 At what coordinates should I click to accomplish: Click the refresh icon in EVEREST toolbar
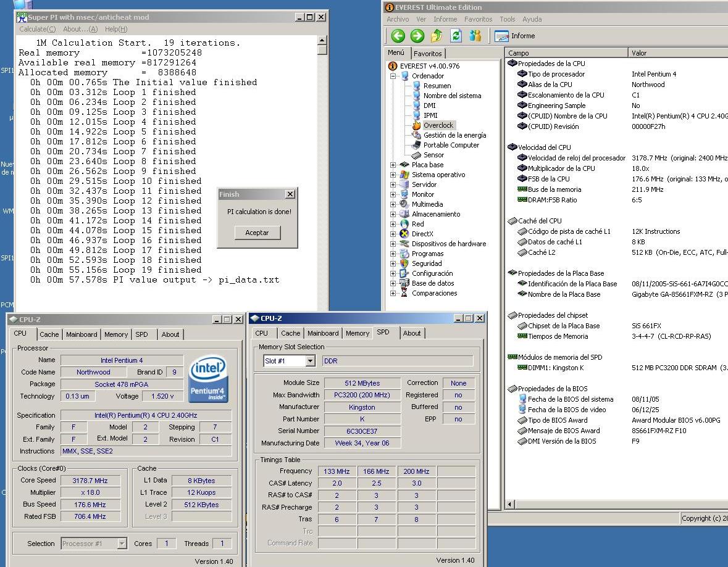456,36
